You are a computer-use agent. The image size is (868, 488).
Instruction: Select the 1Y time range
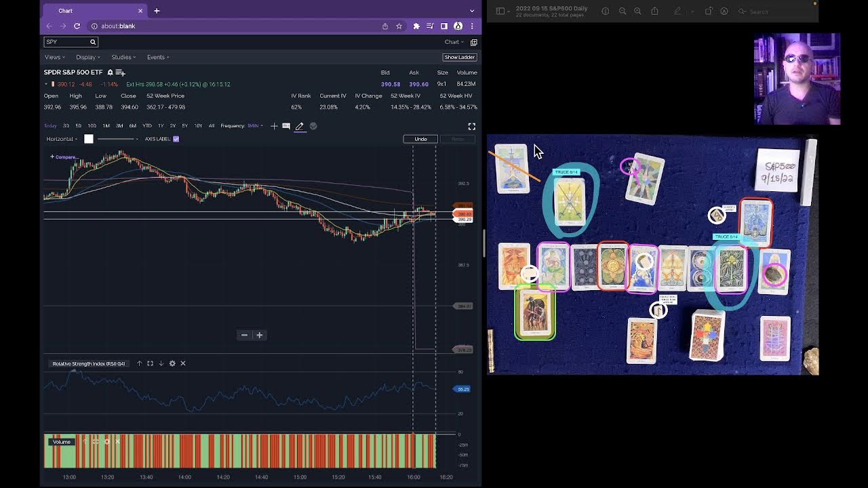161,126
